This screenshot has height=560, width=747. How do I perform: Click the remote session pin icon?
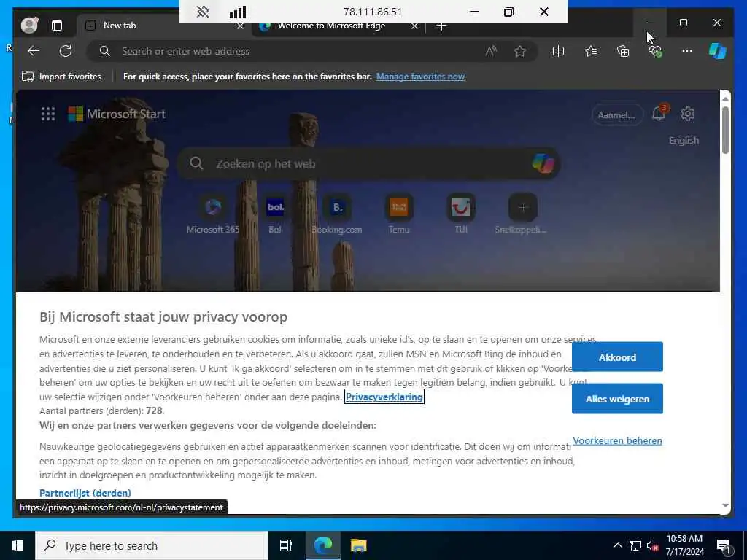click(203, 12)
